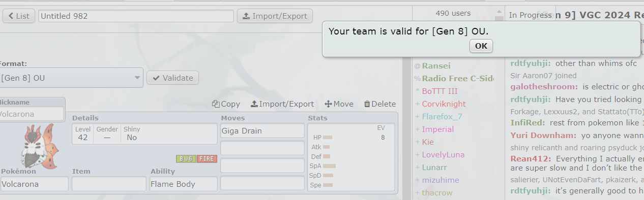Open the [Gen 8] OU format dropdown

[71, 78]
